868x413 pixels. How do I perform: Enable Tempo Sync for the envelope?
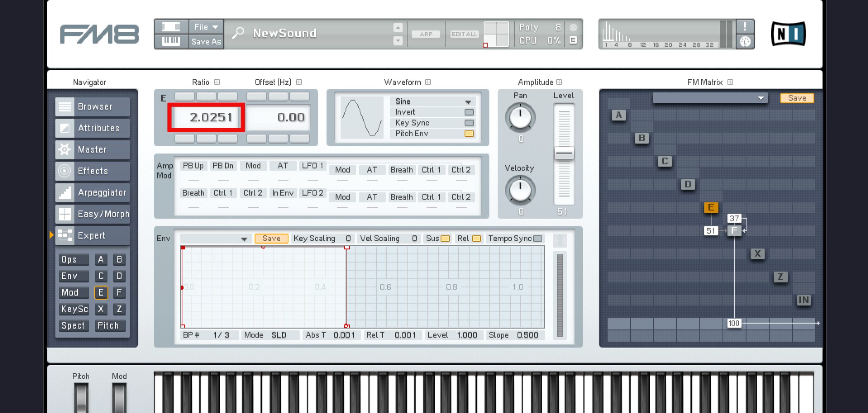point(538,239)
